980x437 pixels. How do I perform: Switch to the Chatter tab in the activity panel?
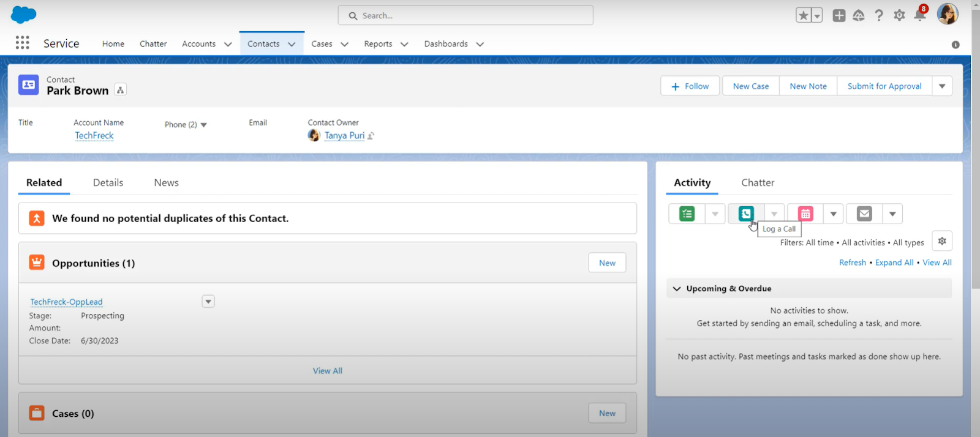click(x=758, y=182)
